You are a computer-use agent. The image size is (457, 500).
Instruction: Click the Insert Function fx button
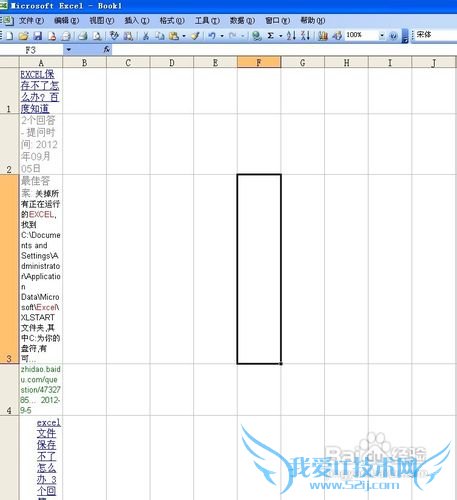[x=107, y=50]
